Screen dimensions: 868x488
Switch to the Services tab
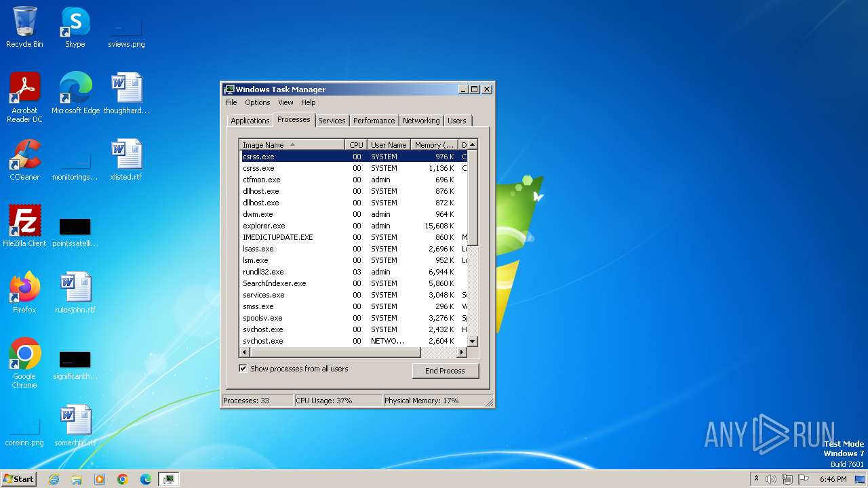click(332, 121)
